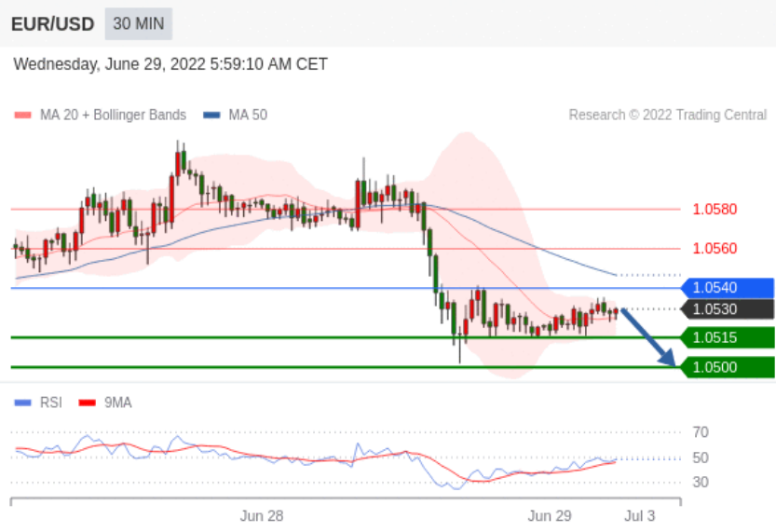Click the date 'Wednesday, June 29, 2022 5:59:10 AM CET'
This screenshot has height=532, width=776.
[170, 64]
